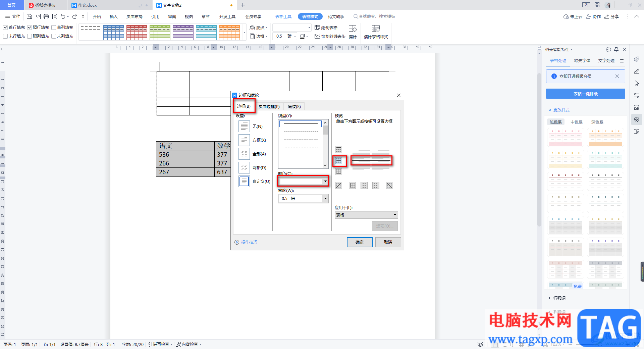Viewport: 644px width, 349px height.
Task: Click the Undo arrow icon
Action: coord(63,16)
